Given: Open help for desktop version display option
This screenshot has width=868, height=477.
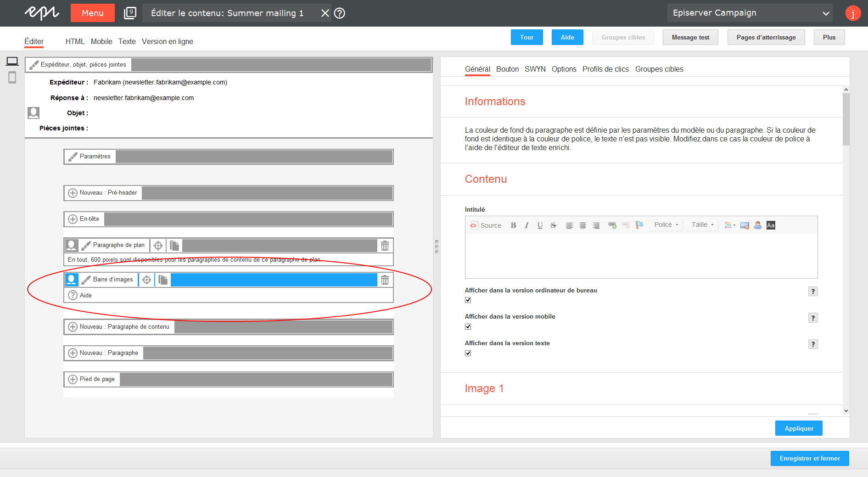Looking at the screenshot, I should (813, 292).
